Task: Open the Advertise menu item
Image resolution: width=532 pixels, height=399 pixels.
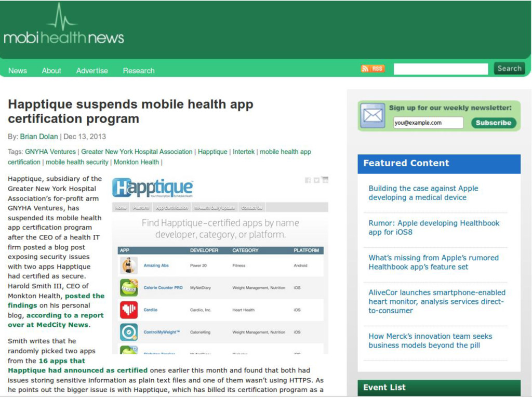Action: [x=92, y=71]
